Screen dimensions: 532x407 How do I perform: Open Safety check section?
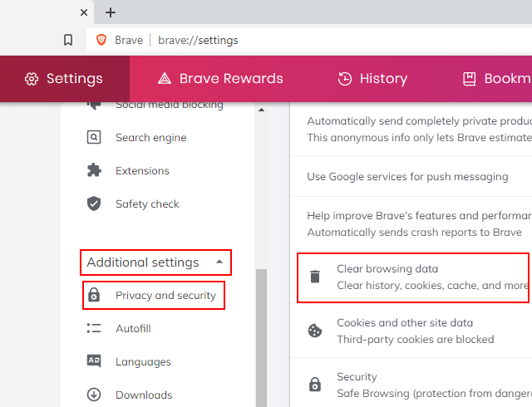click(x=147, y=203)
